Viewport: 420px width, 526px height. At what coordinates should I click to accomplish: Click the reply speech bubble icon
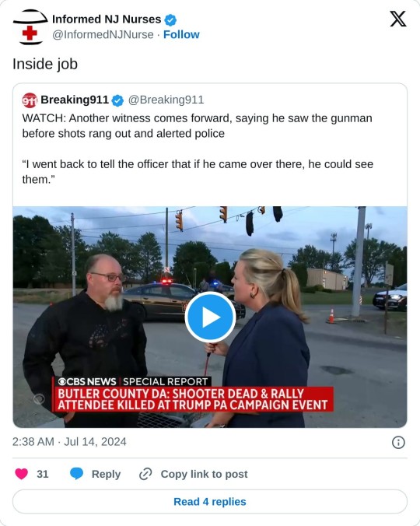tap(76, 474)
